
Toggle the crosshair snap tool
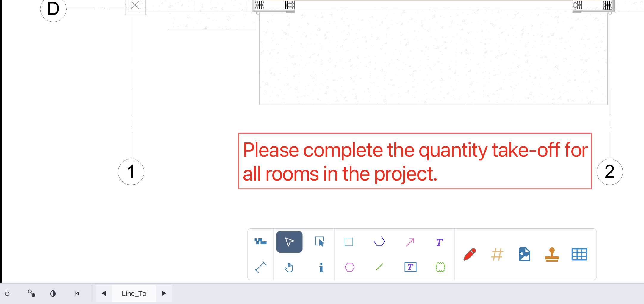click(x=8, y=293)
